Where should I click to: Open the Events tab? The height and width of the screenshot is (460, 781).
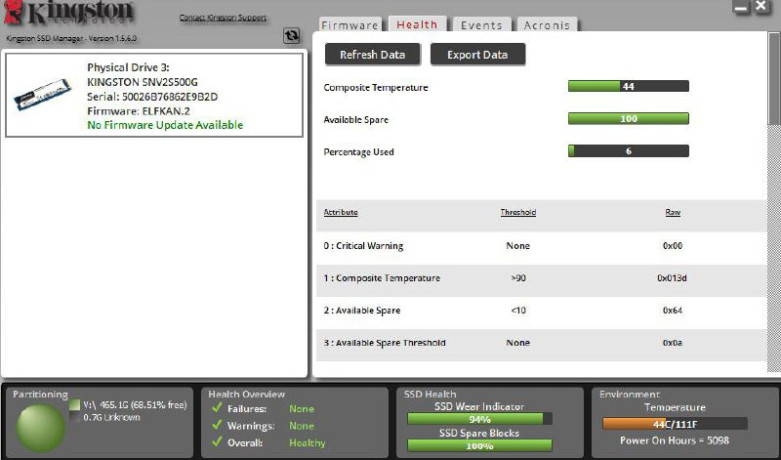point(481,25)
